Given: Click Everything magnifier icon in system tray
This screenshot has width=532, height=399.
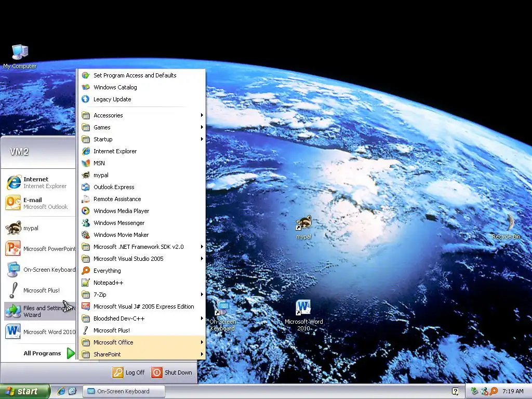Looking at the screenshot, I should (494, 391).
